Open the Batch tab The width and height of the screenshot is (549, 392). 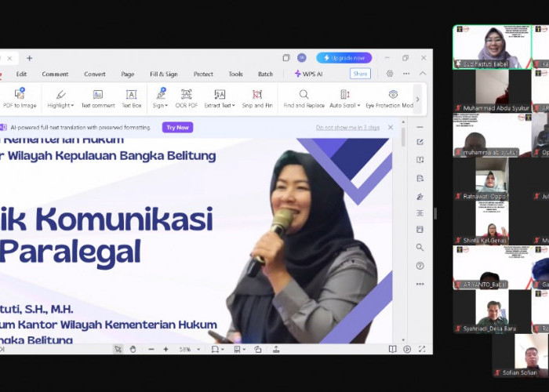265,74
